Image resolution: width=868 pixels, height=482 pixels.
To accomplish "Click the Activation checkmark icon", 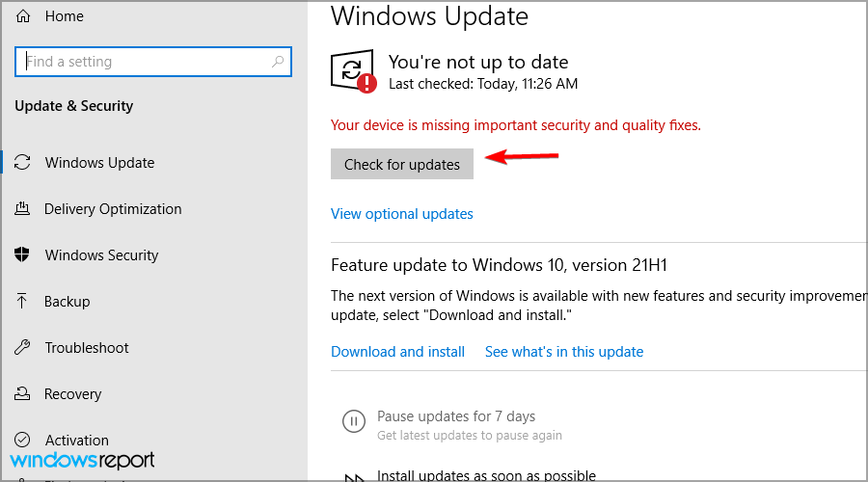I will [23, 441].
